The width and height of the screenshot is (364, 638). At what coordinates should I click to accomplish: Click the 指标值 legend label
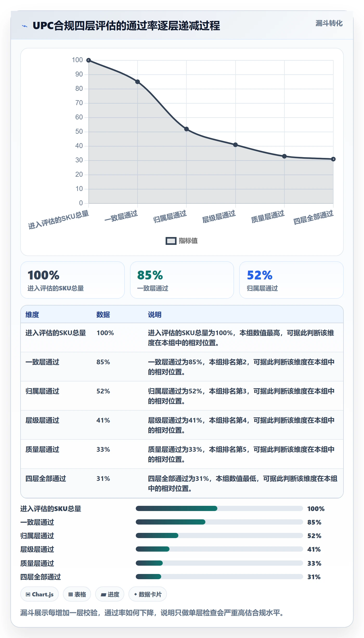[188, 241]
